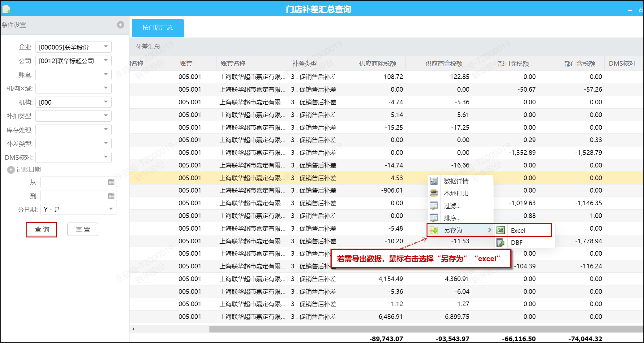Click the sort icon in context menu
This screenshot has width=644, height=343.
(x=434, y=218)
